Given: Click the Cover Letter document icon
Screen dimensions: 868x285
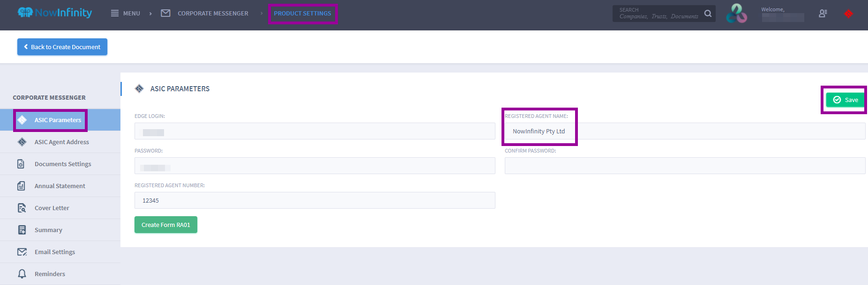Looking at the screenshot, I should point(22,208).
